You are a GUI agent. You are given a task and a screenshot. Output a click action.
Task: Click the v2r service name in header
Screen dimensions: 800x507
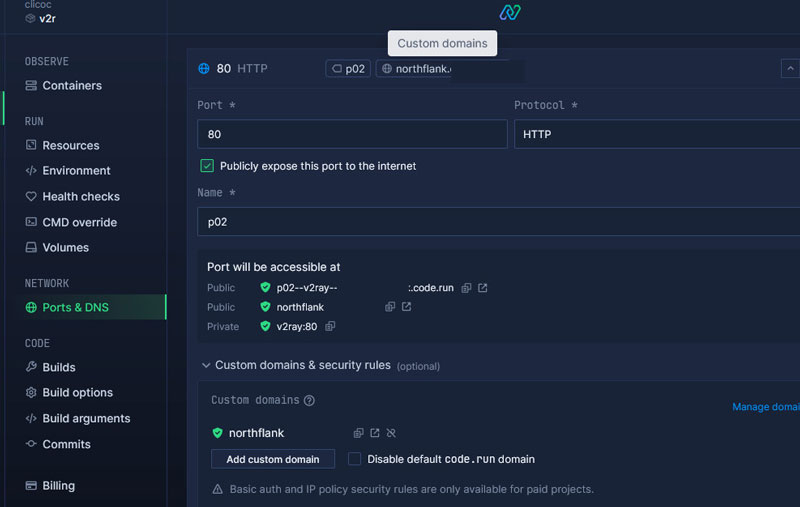pyautogui.click(x=47, y=18)
